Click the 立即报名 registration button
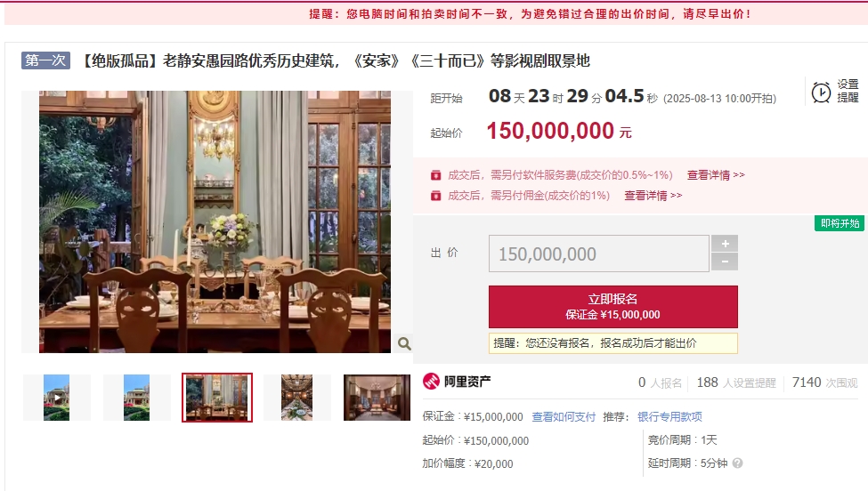Screen dimensions: 868x491 612,307
